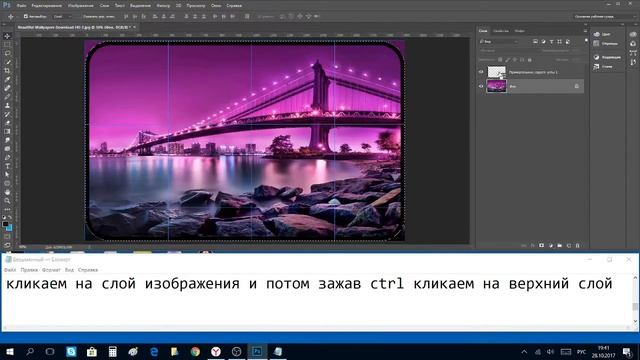Select the Horizontal Type tool
Viewport: 640px width, 360px height.
coord(7,166)
